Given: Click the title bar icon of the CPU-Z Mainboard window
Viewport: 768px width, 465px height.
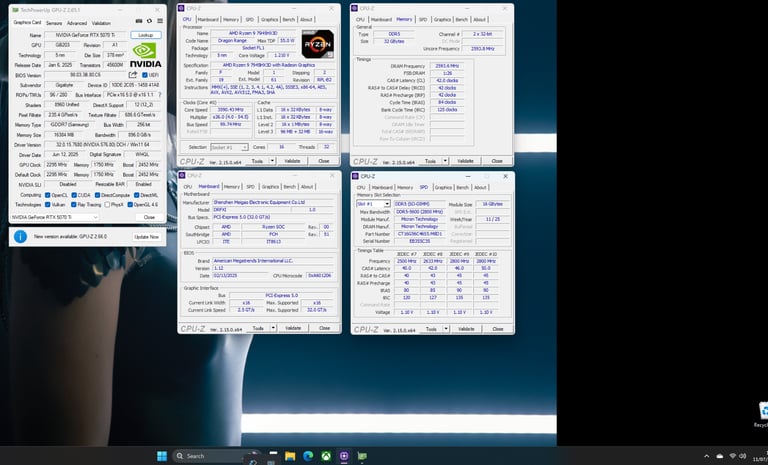Looking at the screenshot, I should point(182,175).
